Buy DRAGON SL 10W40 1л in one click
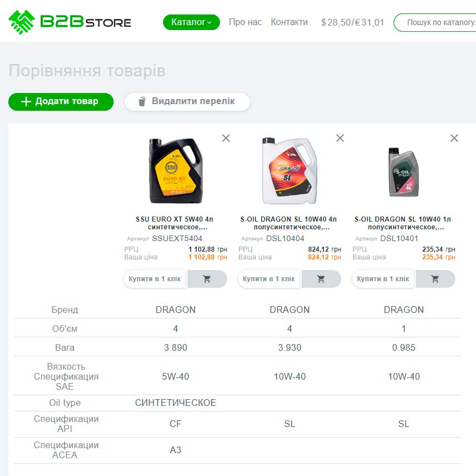The image size is (476, 476). click(383, 279)
